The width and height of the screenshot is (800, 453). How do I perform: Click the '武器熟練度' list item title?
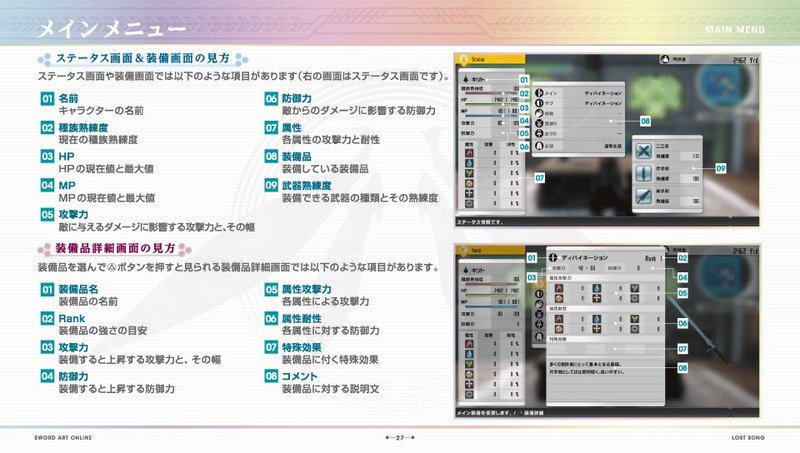coord(307,186)
